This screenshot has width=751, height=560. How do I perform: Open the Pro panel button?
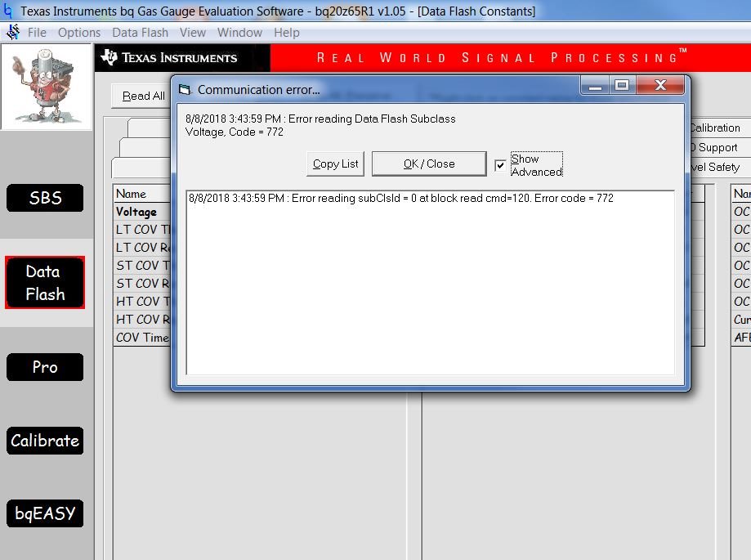(45, 367)
